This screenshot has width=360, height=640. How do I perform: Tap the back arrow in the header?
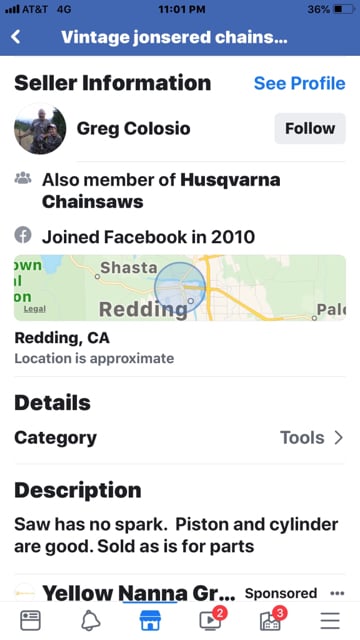click(x=16, y=37)
